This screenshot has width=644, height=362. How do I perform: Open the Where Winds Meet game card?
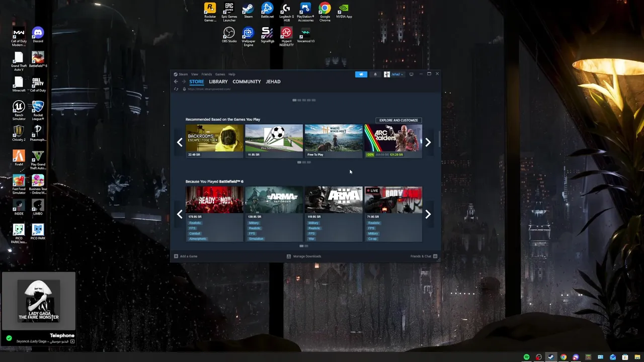pos(334,141)
